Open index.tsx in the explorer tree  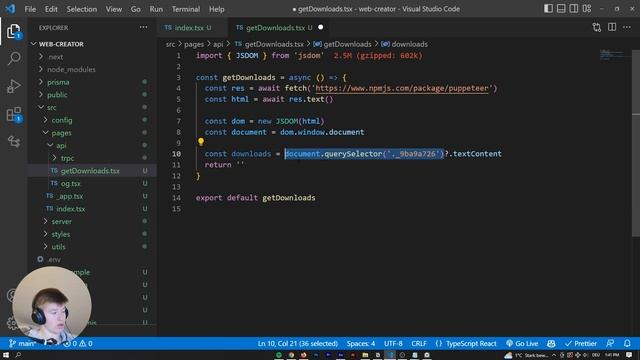tap(71, 209)
